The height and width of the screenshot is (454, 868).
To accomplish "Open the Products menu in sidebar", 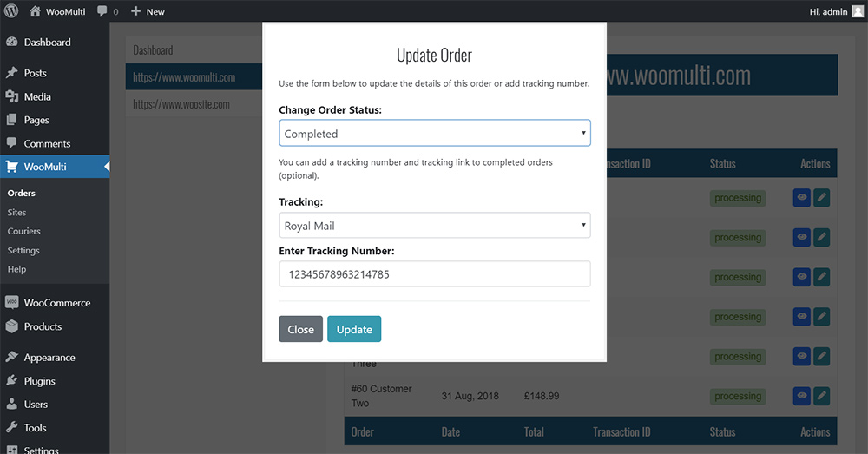I will [x=43, y=326].
